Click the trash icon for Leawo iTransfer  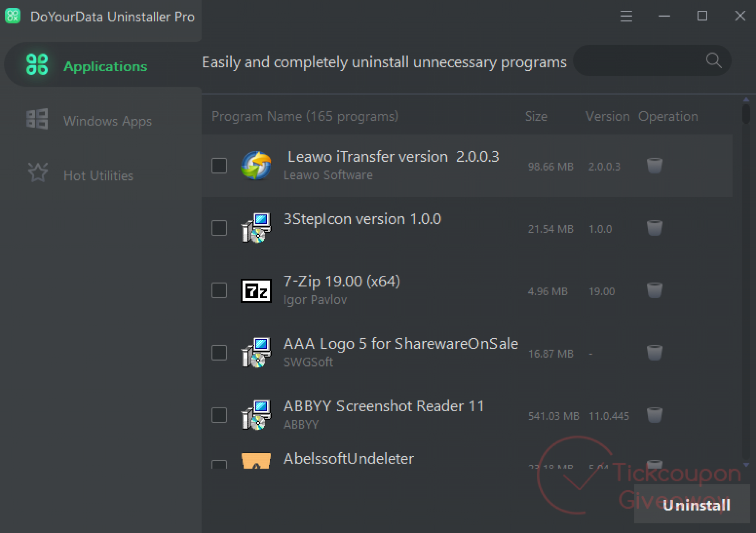(654, 166)
